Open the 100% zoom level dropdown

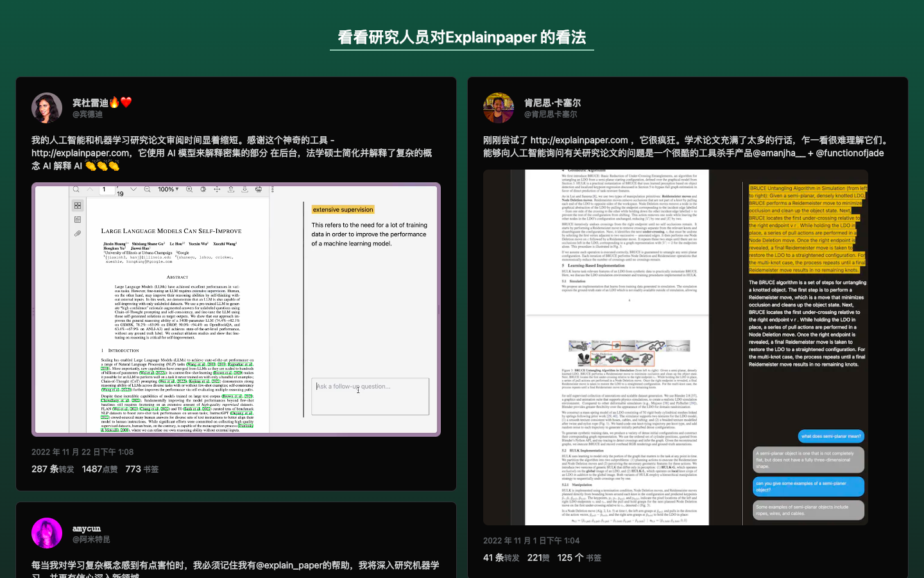tap(168, 189)
